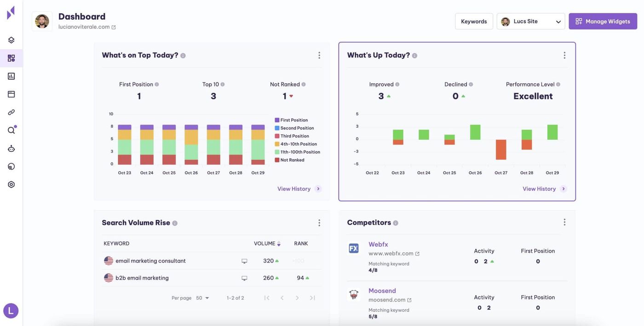The image size is (644, 326).
Task: Click the purple L user avatar
Action: point(11,311)
